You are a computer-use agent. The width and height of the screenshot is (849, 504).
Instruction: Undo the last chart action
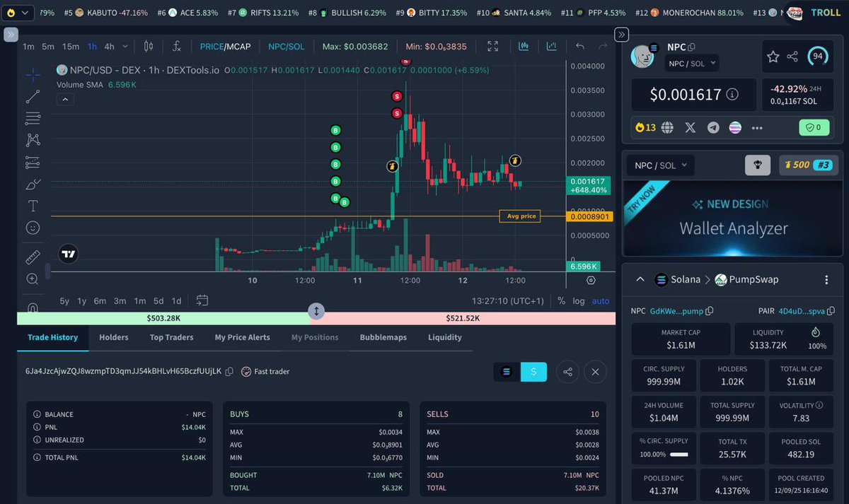point(580,47)
